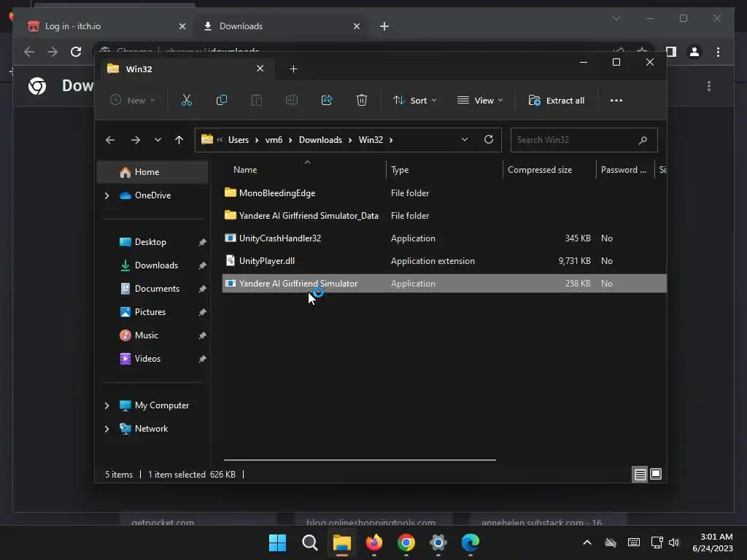Toggle Chrome side panel icon
Screen dimensions: 747x560
pyautogui.click(x=671, y=52)
